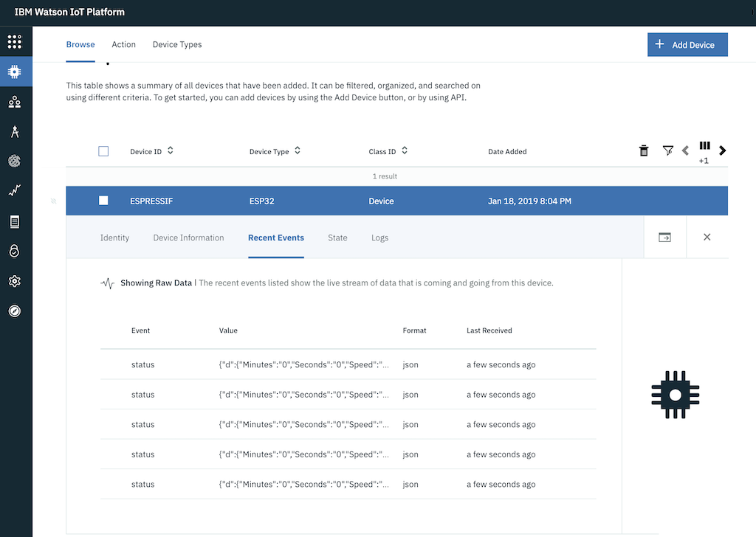Open the State tab

[337, 238]
